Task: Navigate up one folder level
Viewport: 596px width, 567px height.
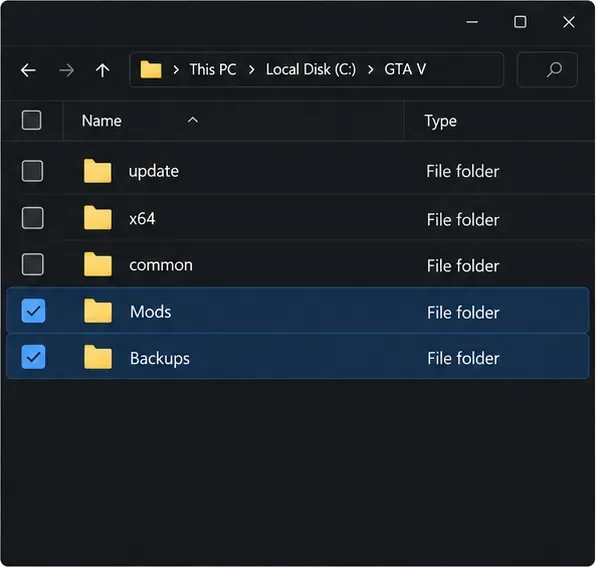Action: click(x=102, y=70)
